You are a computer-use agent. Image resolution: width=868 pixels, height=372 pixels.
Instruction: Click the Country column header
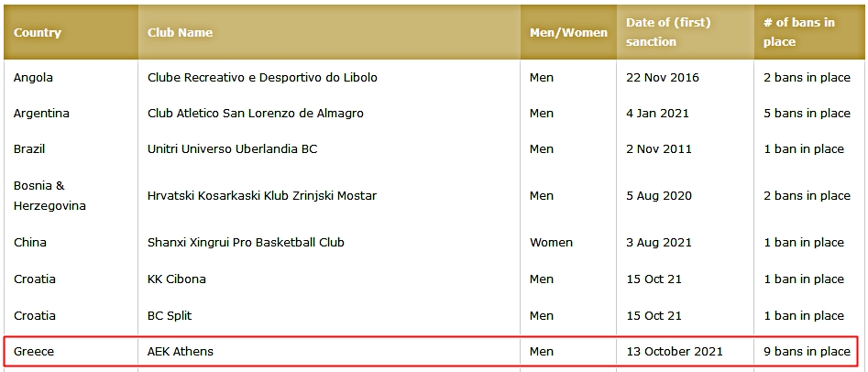coord(38,33)
